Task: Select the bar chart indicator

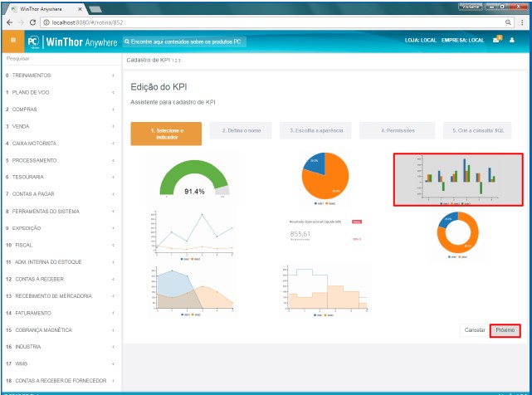Action: pyautogui.click(x=458, y=179)
